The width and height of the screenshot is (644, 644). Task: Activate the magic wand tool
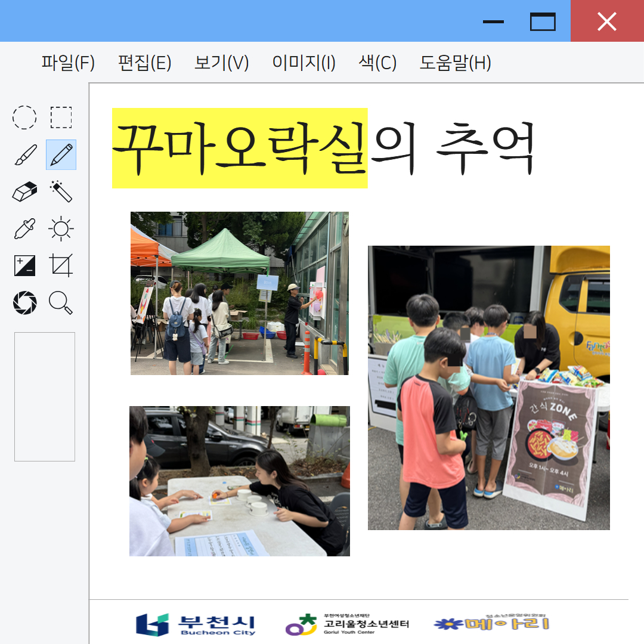[x=61, y=192]
